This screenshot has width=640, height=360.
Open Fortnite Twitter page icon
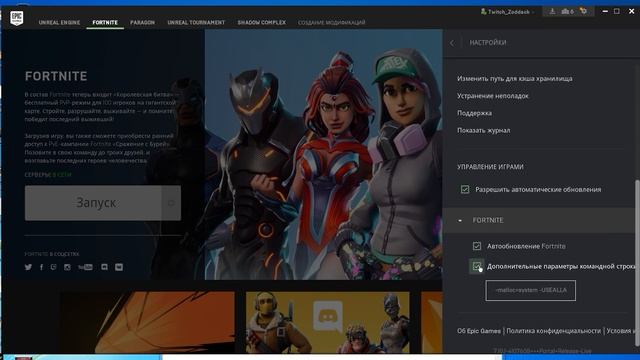[28, 267]
